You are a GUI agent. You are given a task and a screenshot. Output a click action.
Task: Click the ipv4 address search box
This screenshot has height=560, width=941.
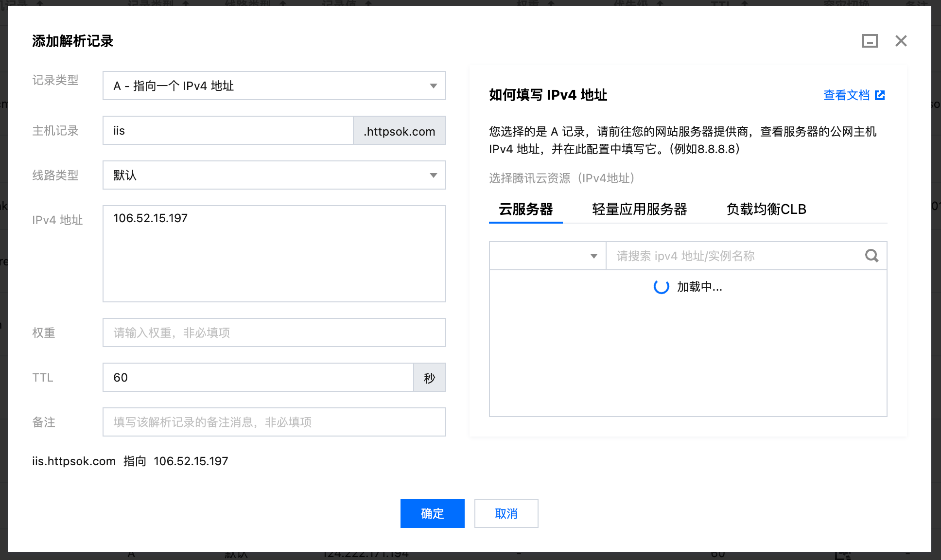pyautogui.click(x=734, y=256)
